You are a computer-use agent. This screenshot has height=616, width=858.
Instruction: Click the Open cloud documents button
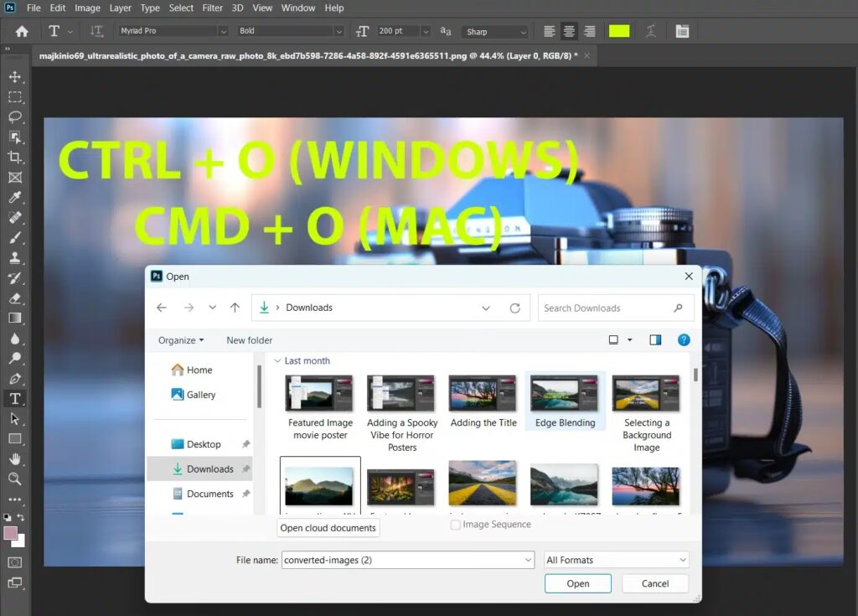coord(328,528)
